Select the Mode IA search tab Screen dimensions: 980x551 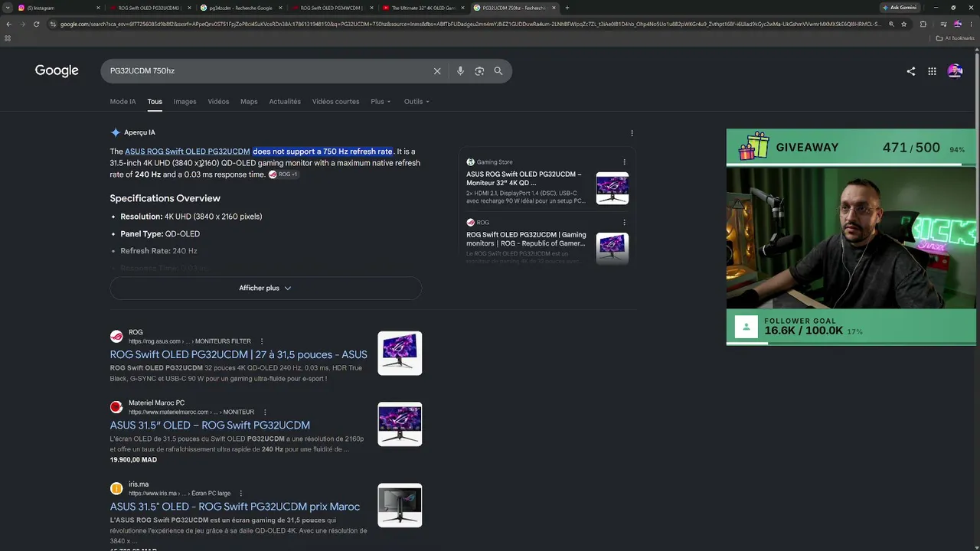coord(122,102)
